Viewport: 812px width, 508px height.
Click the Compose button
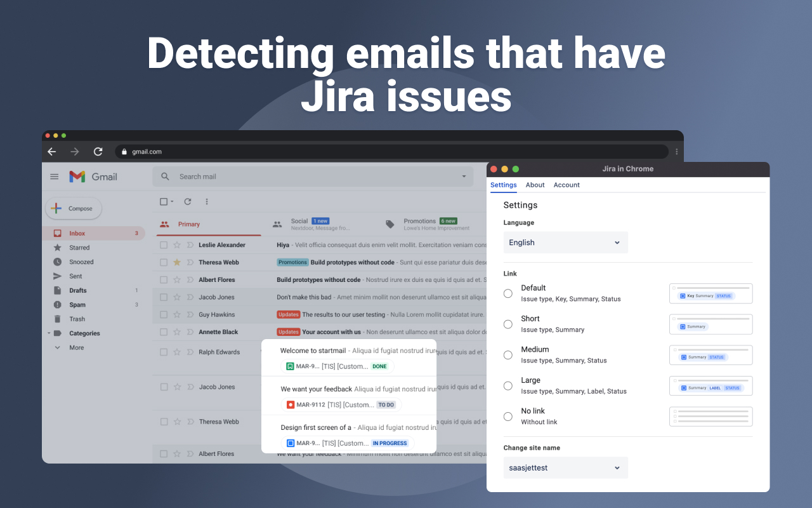click(73, 208)
